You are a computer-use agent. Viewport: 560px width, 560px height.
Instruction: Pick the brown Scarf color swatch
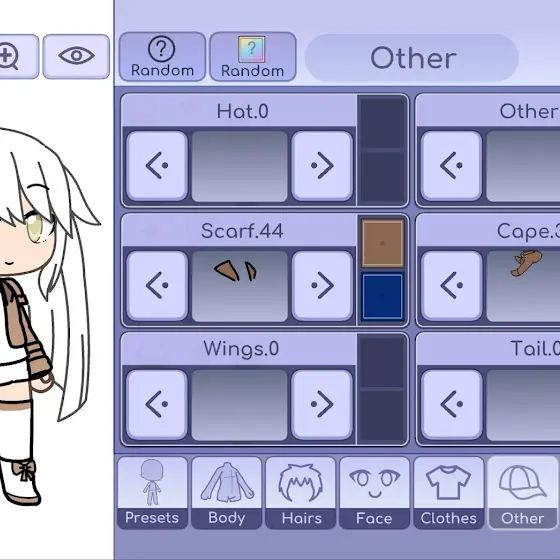point(382,243)
